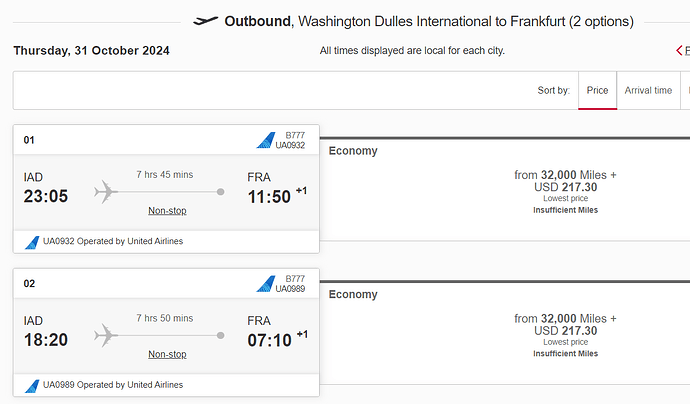
Task: Open Non-stop details for flight UA0932
Action: (167, 211)
